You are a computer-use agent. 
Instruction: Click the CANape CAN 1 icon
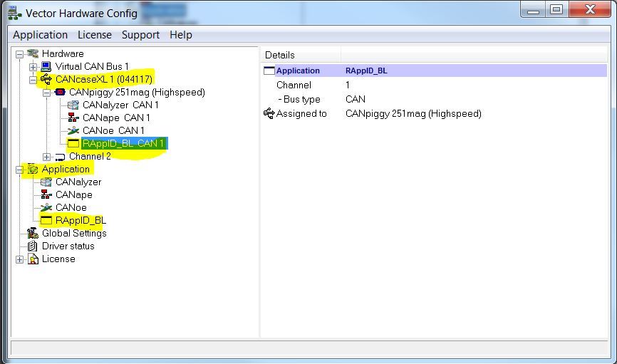click(x=73, y=118)
